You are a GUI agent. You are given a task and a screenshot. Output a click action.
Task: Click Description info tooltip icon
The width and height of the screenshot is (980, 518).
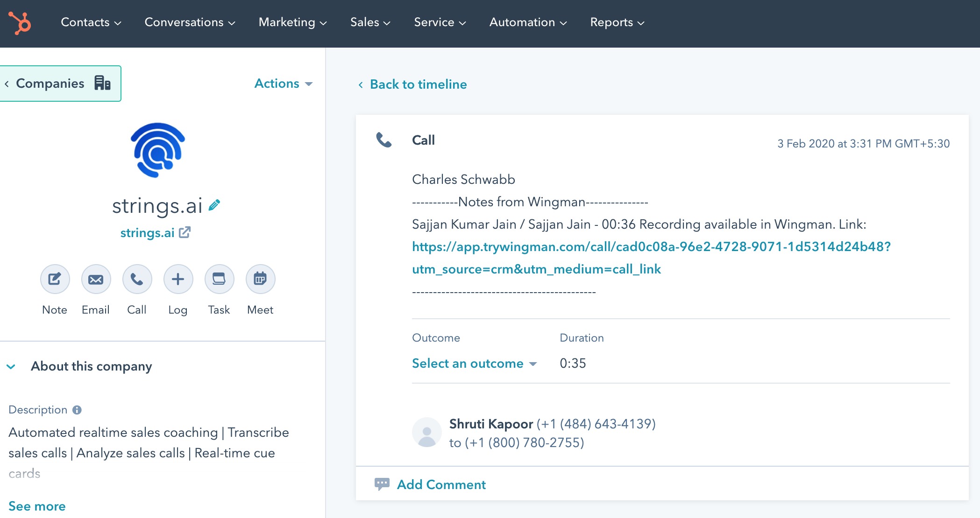coord(77,410)
